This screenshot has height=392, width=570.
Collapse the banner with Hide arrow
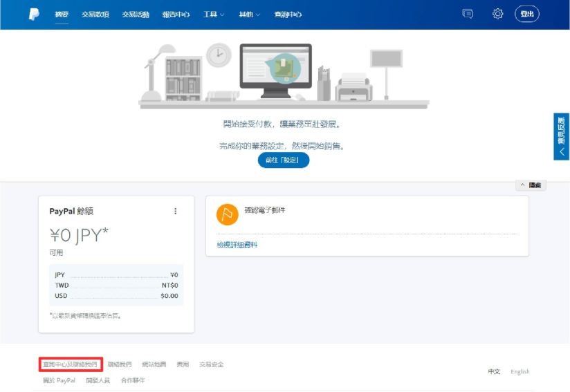[531, 185]
